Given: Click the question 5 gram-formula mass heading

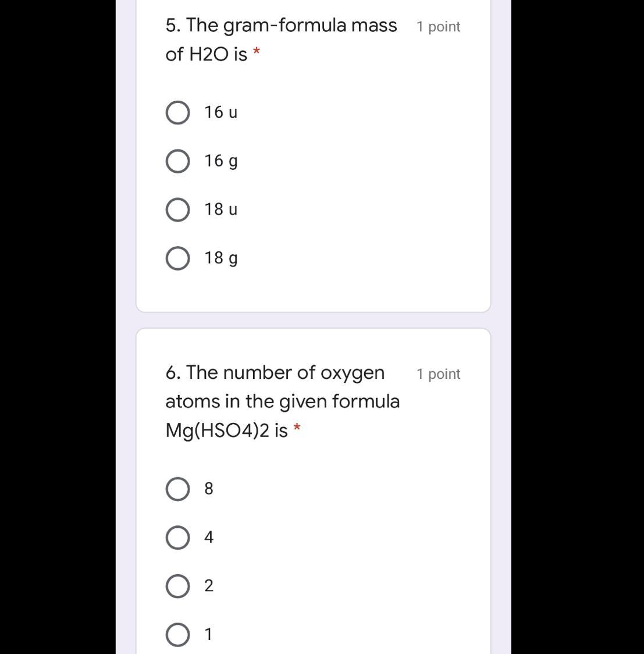Looking at the screenshot, I should [x=281, y=26].
